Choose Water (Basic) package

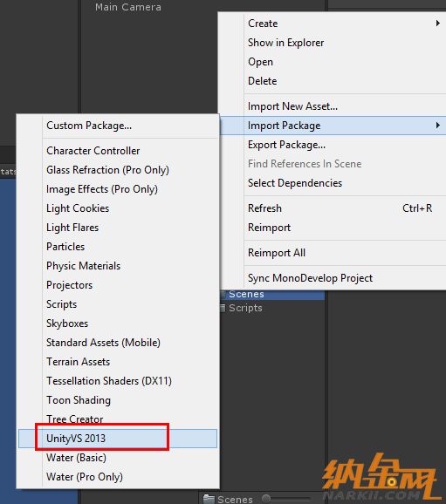tap(118, 458)
